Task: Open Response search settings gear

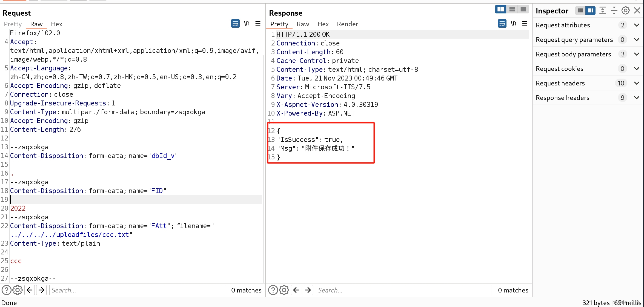Action: (x=284, y=290)
